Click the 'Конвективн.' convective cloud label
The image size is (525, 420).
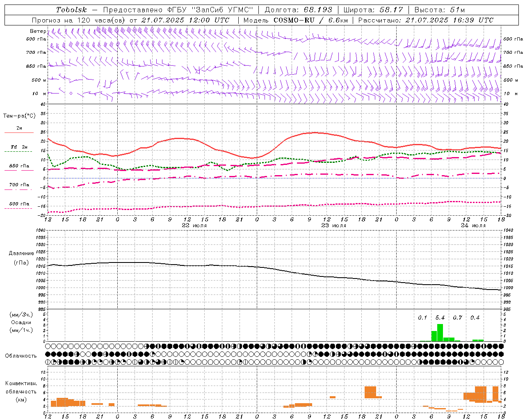tap(21, 383)
